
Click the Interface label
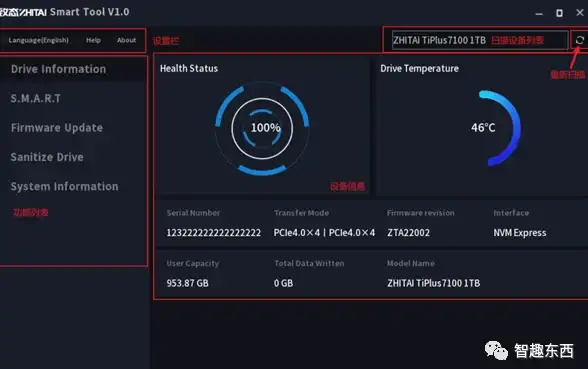pos(511,213)
